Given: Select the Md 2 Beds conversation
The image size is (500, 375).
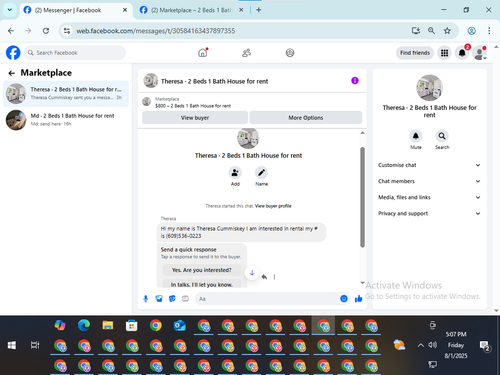Looking at the screenshot, I should pos(66,120).
